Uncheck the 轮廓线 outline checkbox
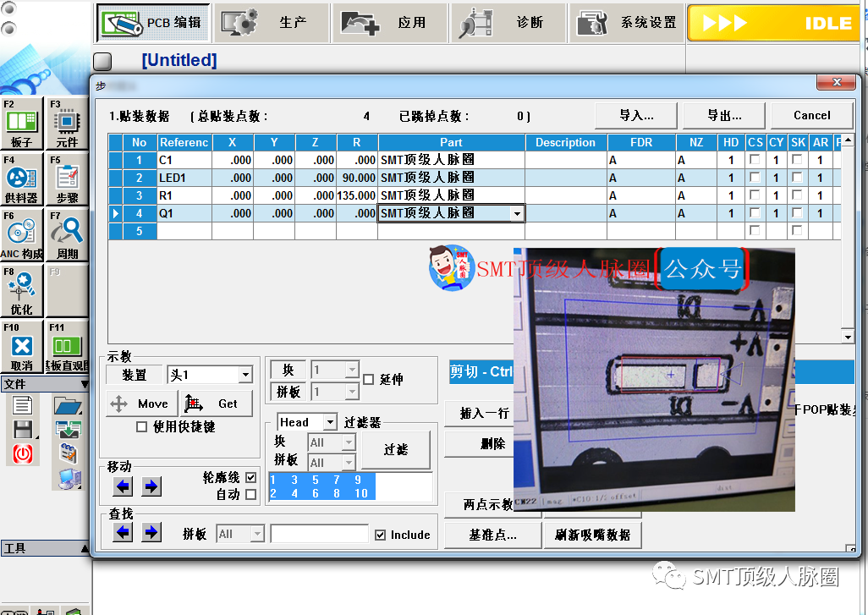 pos(250,478)
